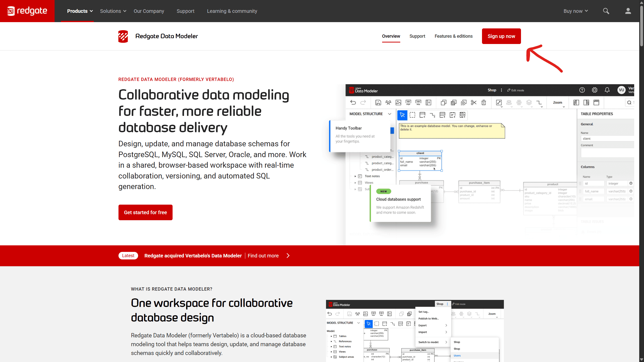Click the redgate logo in header
Viewport: 644px width, 362px height.
click(27, 11)
